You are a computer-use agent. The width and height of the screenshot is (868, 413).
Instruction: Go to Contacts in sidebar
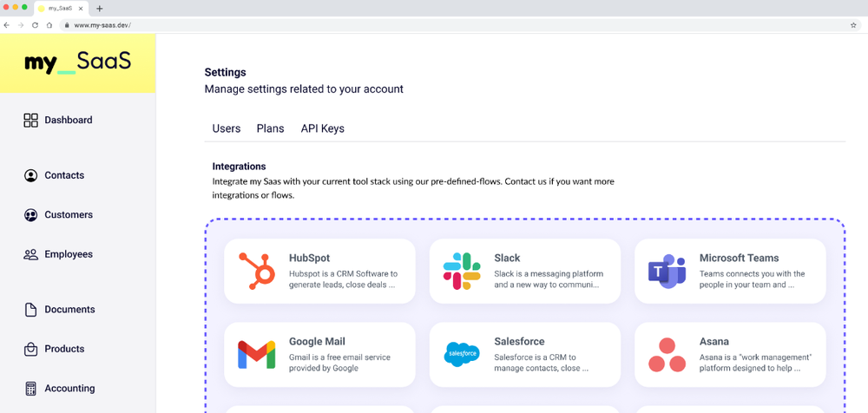(64, 175)
